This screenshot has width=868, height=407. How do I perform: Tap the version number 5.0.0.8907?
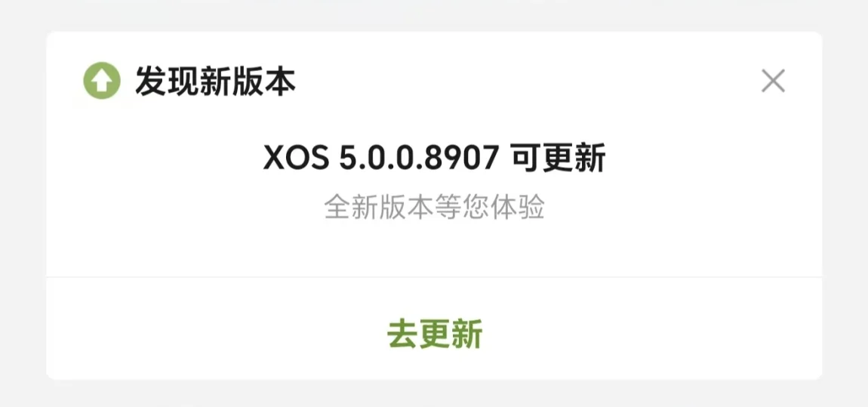(x=419, y=159)
